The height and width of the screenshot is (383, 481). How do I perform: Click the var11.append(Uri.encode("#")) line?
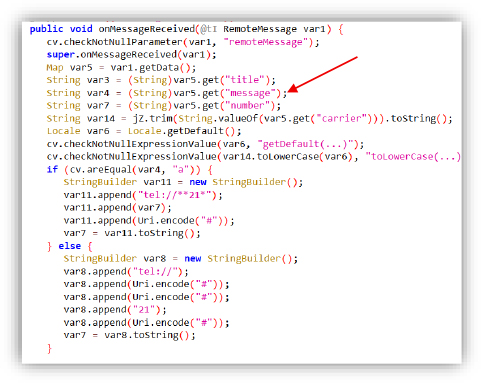tap(149, 220)
